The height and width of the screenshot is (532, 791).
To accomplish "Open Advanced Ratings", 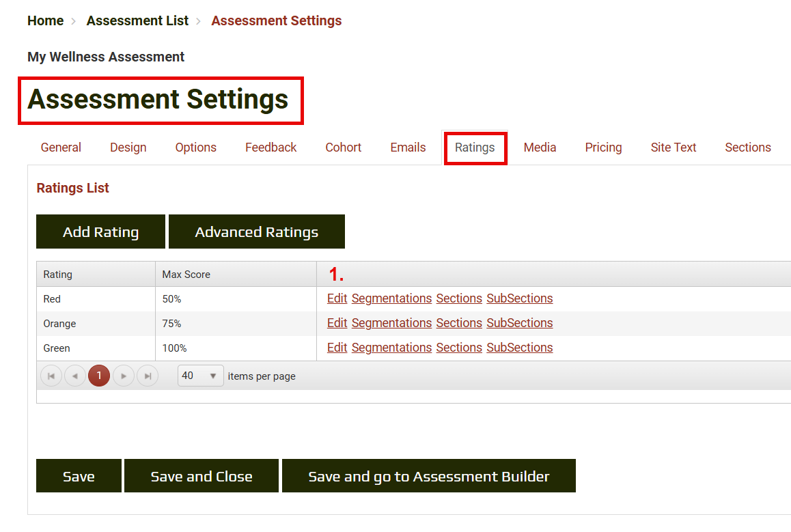I will click(x=256, y=232).
